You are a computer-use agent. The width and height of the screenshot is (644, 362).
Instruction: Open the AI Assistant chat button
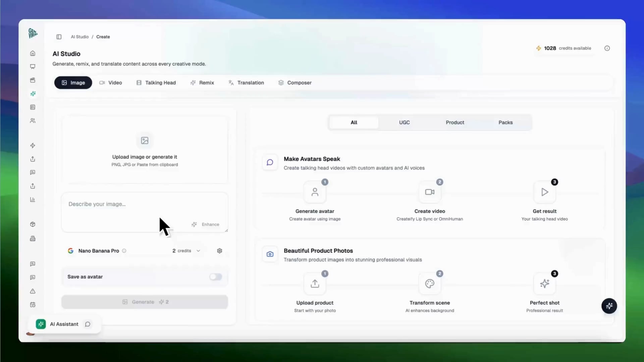[64, 324]
